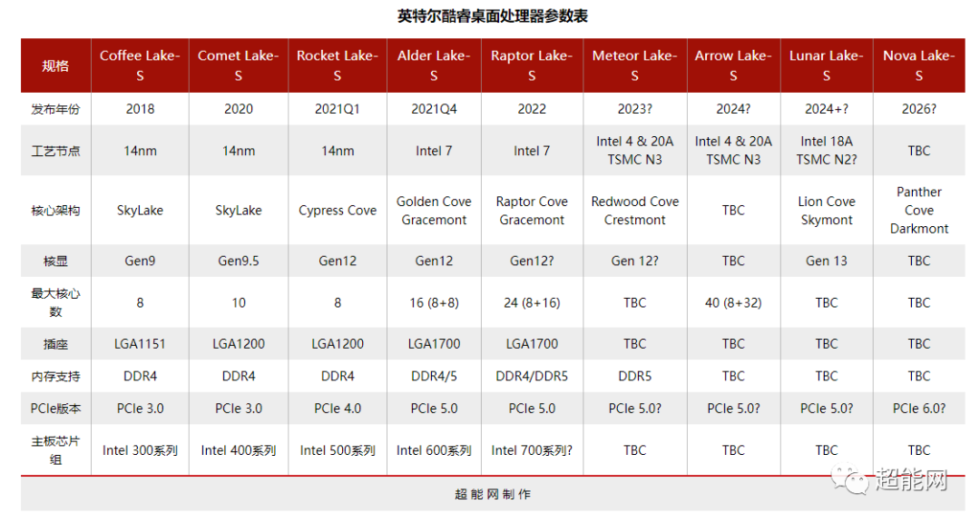Select the DDR4/5 memory cell
The width and height of the screenshot is (980, 523).
point(434,376)
